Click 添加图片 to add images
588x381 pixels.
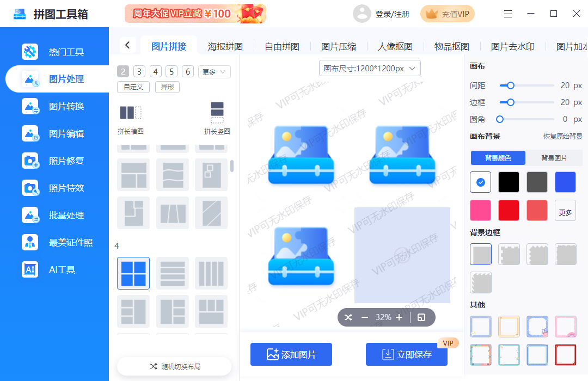(291, 354)
